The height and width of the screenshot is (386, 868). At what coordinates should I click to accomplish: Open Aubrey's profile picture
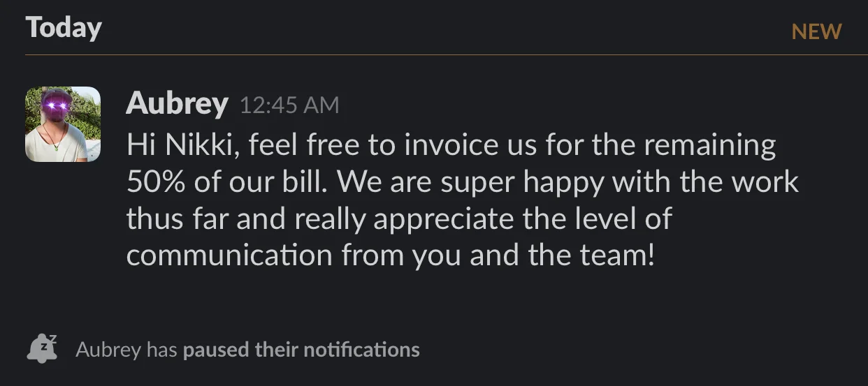(x=63, y=124)
